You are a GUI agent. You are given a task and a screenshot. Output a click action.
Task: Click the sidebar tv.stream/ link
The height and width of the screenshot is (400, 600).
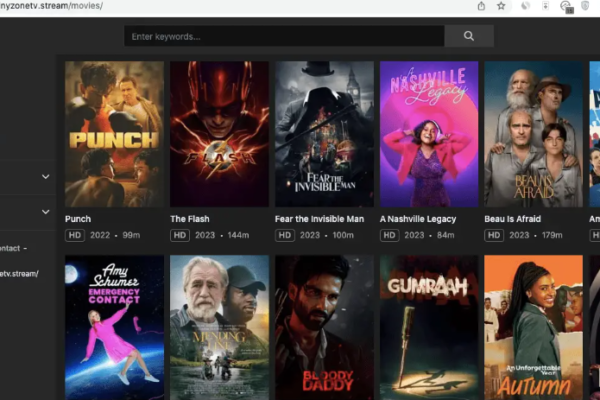[19, 274]
